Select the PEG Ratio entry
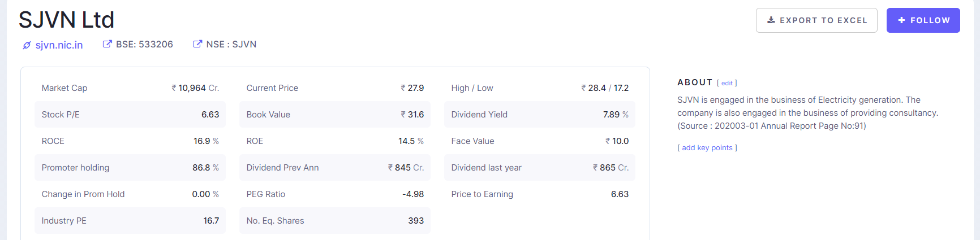The width and height of the screenshot is (980, 240). (x=334, y=194)
